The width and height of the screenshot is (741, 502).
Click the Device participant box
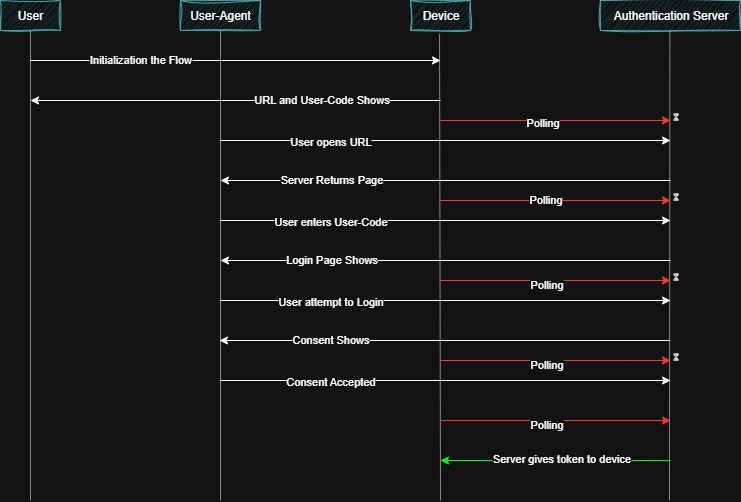tap(440, 16)
